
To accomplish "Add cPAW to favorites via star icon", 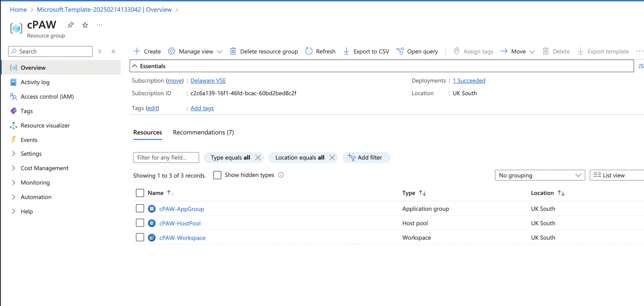I will tap(85, 25).
